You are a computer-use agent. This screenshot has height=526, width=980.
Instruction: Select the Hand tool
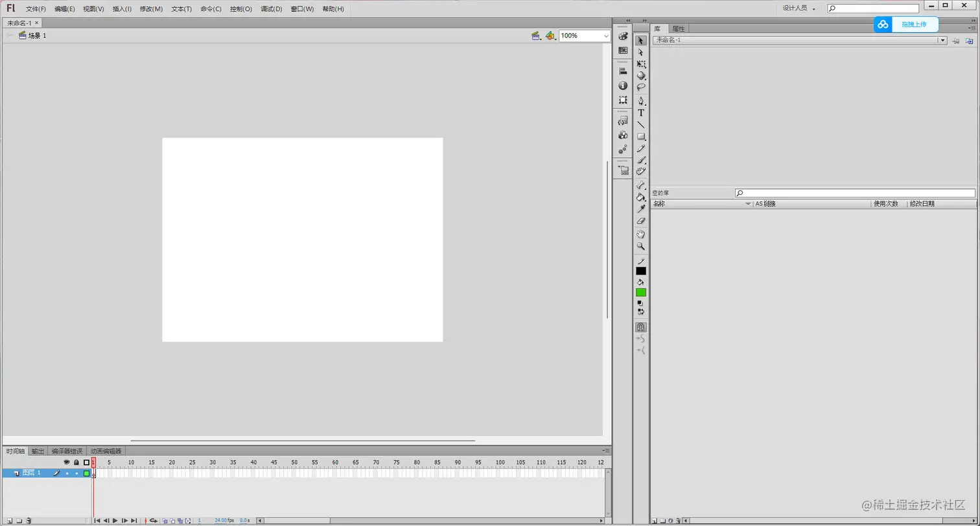click(x=640, y=234)
